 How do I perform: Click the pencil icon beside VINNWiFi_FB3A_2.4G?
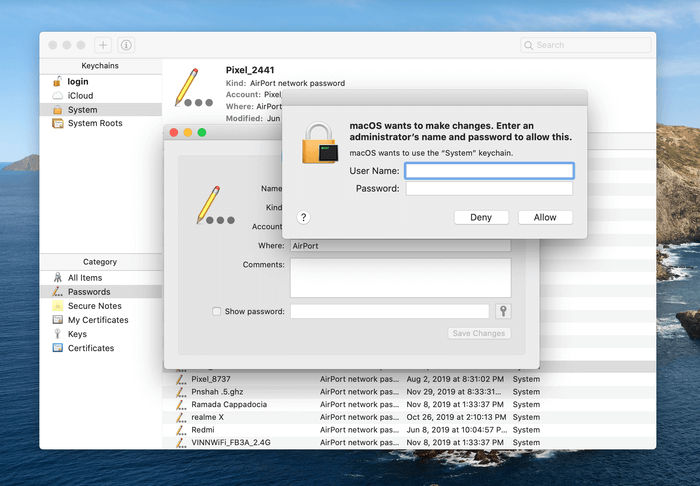click(180, 442)
